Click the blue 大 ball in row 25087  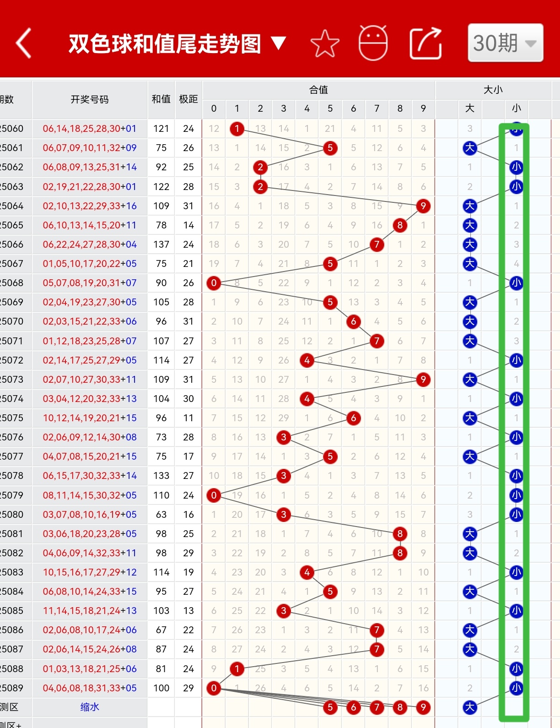tap(470, 649)
